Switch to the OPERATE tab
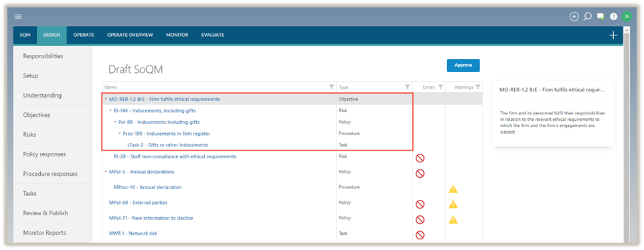644x250 pixels. [x=84, y=35]
